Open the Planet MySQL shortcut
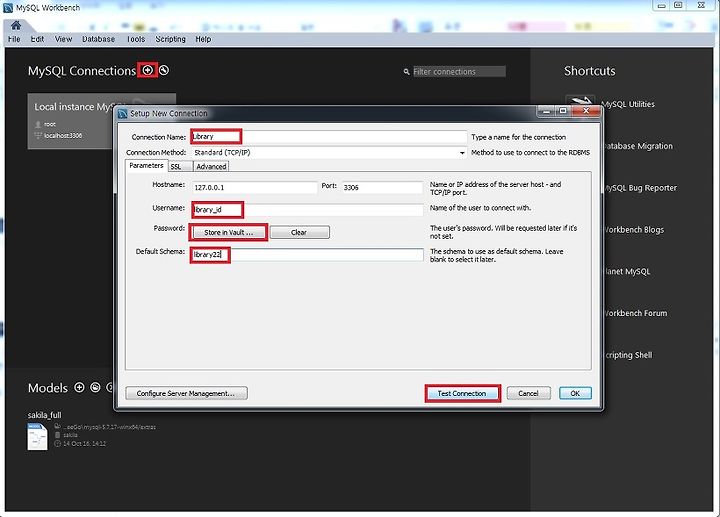The width and height of the screenshot is (720, 517). (628, 271)
